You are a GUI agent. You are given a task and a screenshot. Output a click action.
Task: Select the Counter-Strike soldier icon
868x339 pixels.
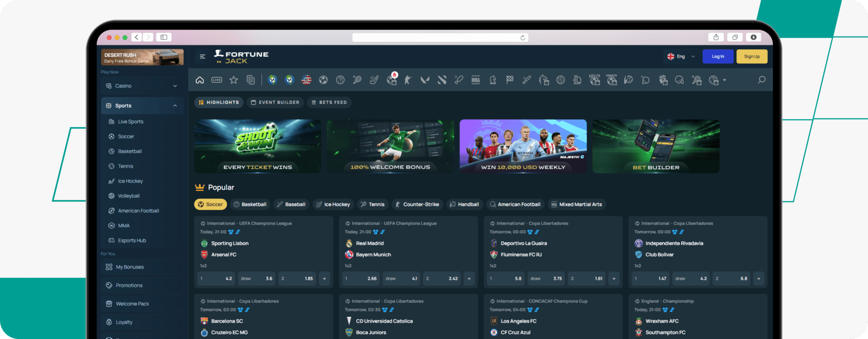coord(408,80)
